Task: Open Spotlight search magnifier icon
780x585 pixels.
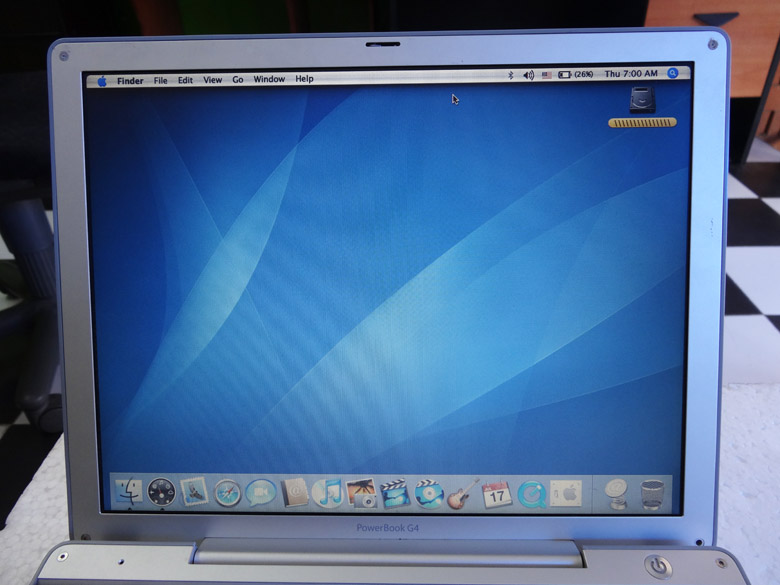Action: click(673, 73)
